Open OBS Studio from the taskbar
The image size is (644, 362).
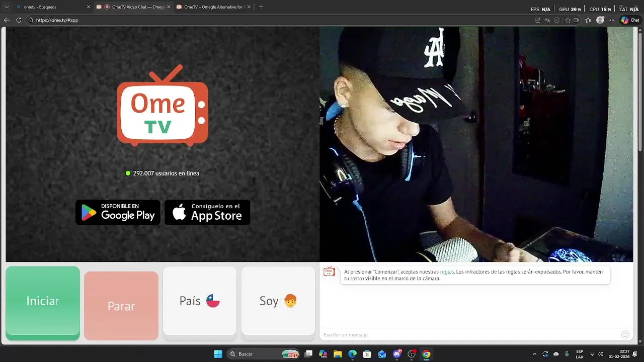pos(412,354)
